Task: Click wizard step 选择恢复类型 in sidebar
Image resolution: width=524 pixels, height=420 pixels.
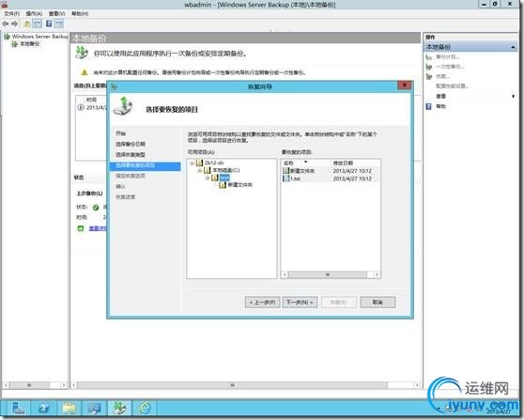Action: [x=131, y=155]
